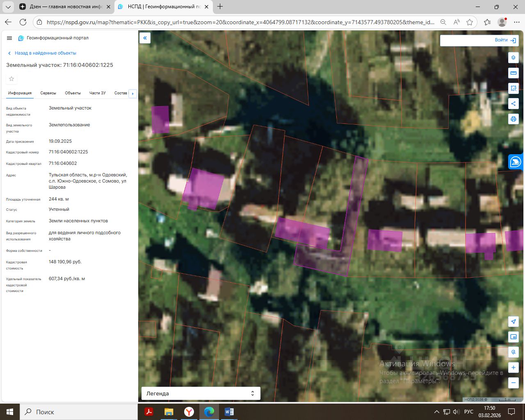
Task: Click the Землепользование value
Action: click(69, 125)
